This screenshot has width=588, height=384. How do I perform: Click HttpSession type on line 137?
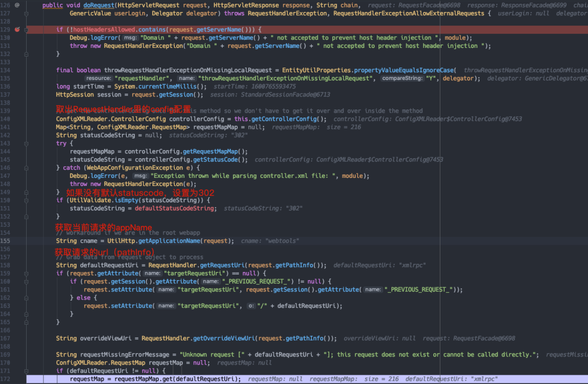coord(75,95)
